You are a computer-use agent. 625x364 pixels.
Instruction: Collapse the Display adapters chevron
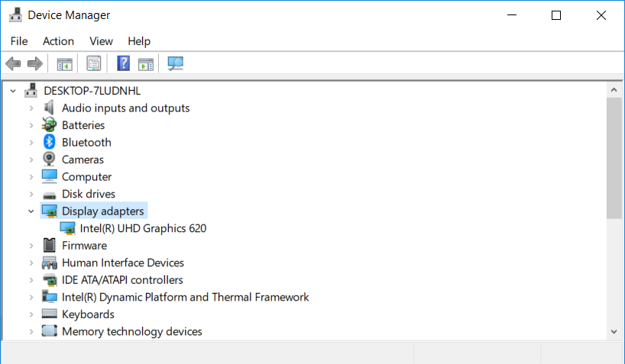(x=31, y=211)
